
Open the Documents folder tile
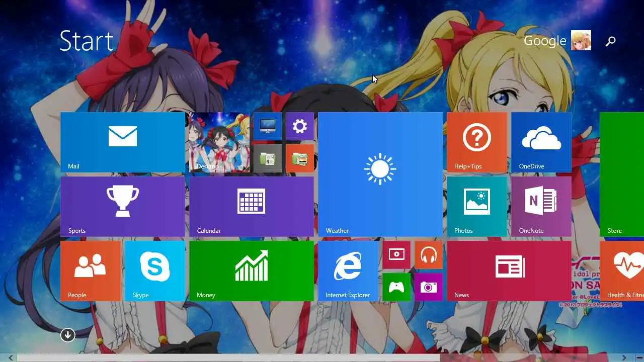click(x=267, y=158)
